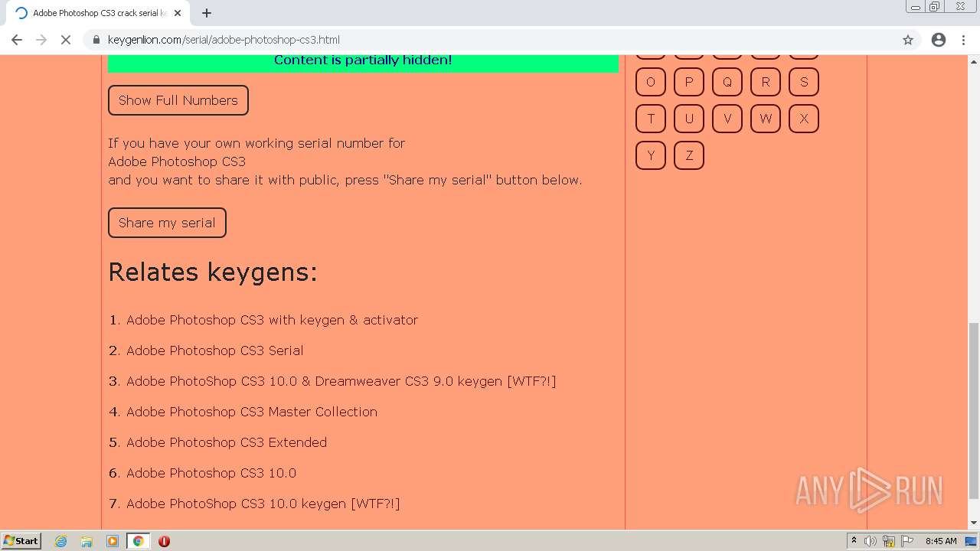Viewport: 980px width, 551px height.
Task: Click the Show Full Numbers button
Action: (x=178, y=100)
